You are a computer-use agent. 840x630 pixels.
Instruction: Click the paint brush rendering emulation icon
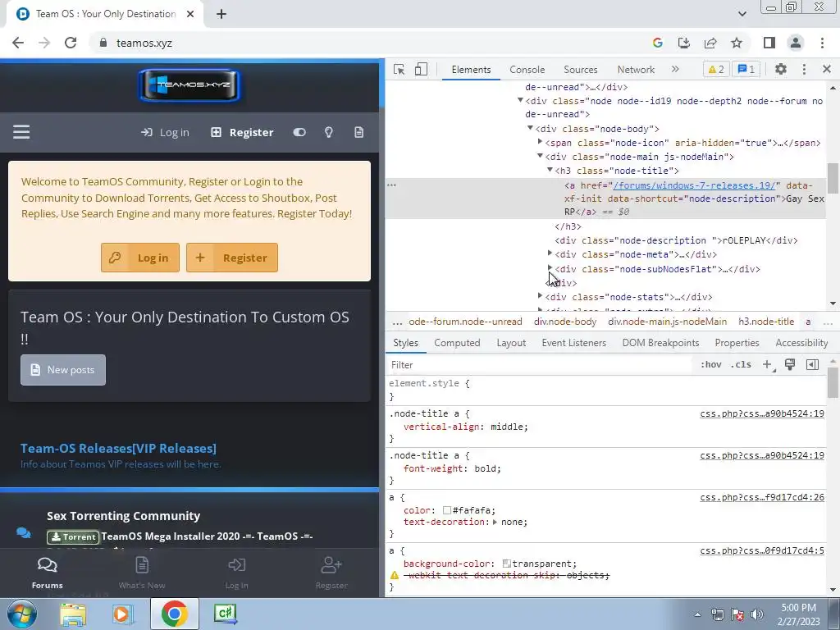(790, 365)
